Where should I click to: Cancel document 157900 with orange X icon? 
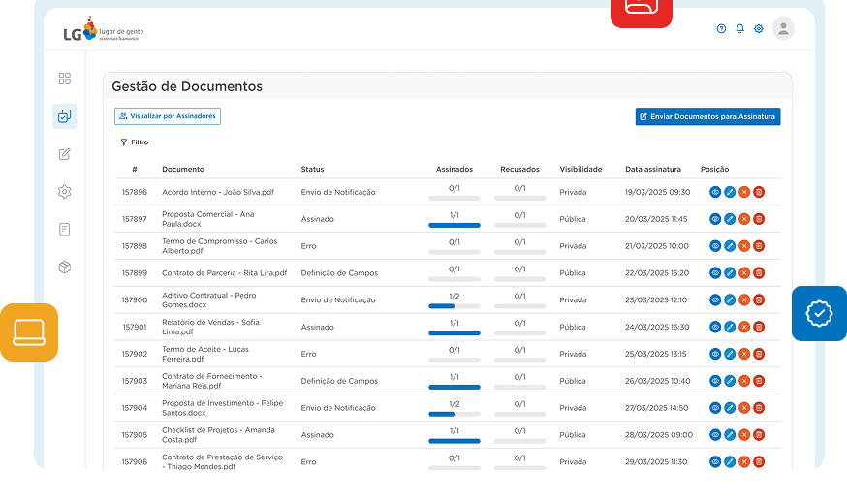point(744,300)
